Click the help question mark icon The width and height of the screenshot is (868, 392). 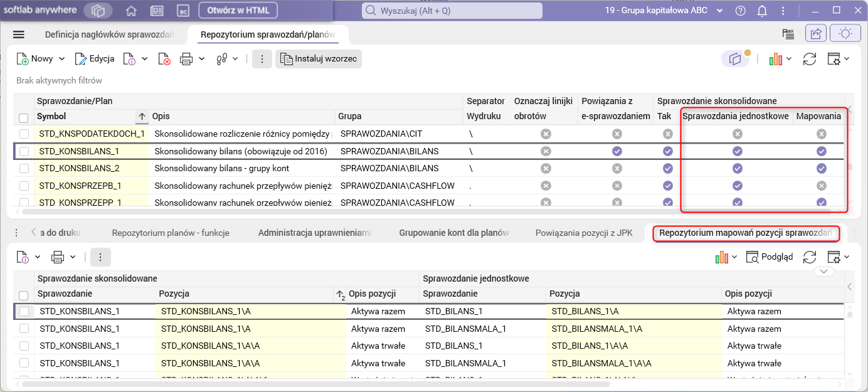pos(741,11)
